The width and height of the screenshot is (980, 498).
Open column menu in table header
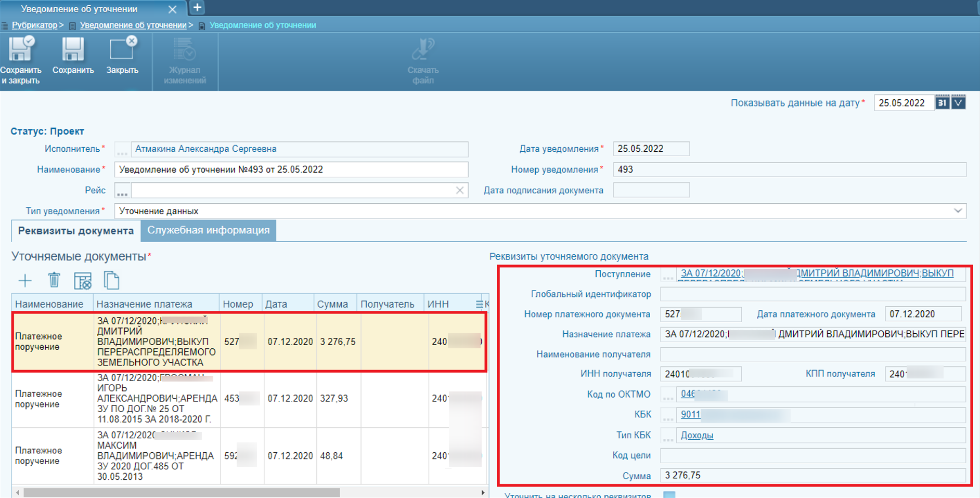pos(479,304)
